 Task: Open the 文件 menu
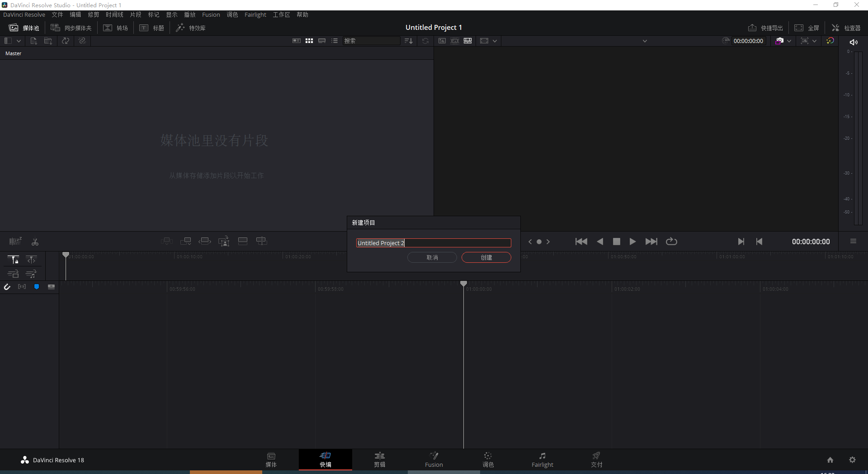(x=57, y=14)
